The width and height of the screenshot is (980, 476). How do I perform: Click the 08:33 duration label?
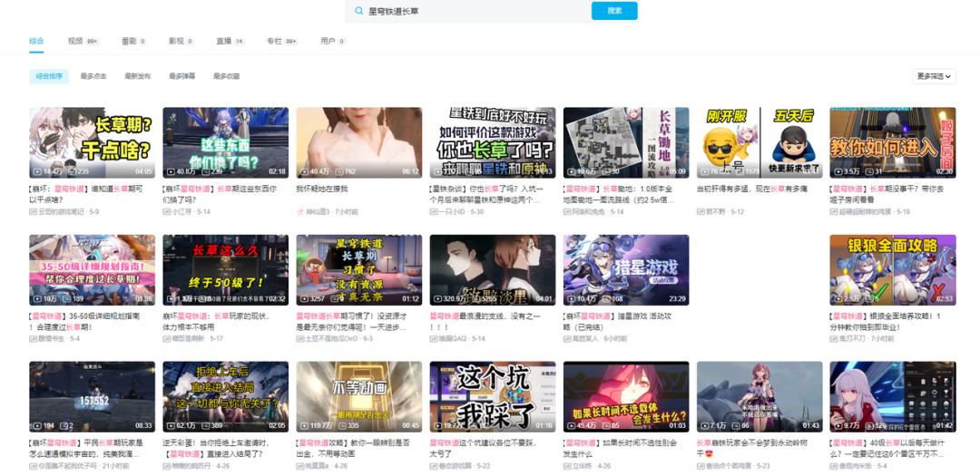(143, 425)
